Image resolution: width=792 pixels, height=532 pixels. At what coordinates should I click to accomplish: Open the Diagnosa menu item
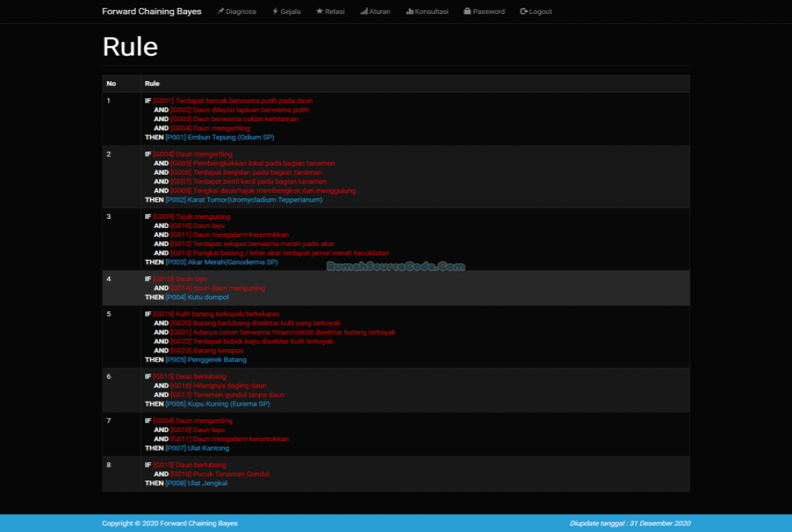[x=237, y=11]
